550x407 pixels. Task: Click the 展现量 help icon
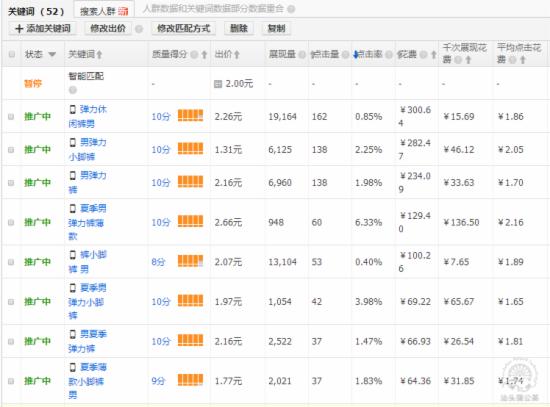[302, 54]
